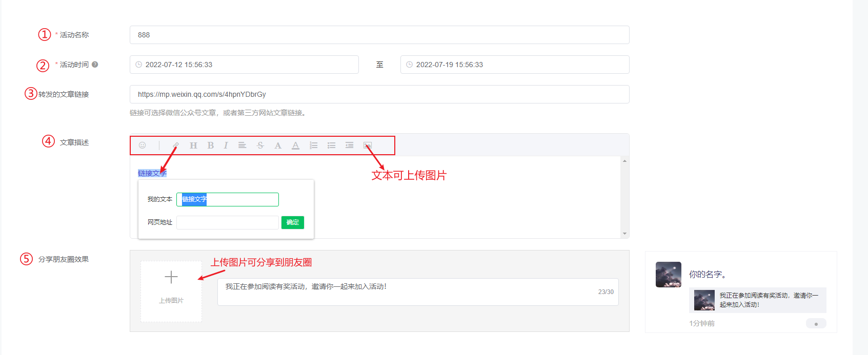Click the 23/30 character counter
The width and height of the screenshot is (868, 355).
click(x=606, y=292)
